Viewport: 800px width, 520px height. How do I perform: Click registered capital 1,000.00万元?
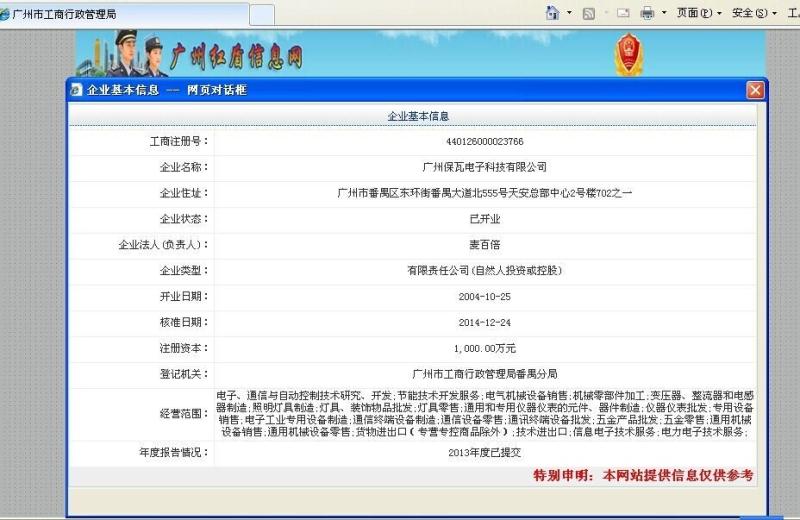click(x=485, y=349)
